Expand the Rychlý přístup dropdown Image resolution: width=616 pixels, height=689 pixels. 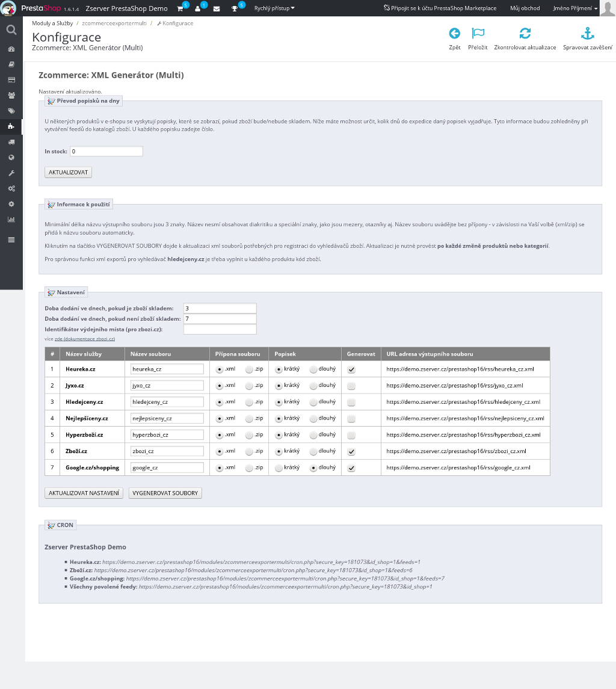tap(274, 8)
